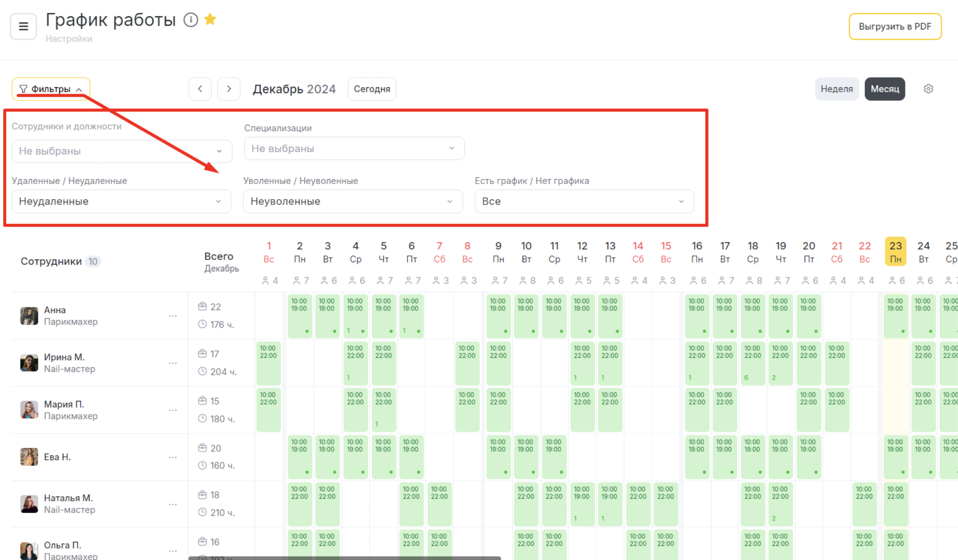The image size is (958, 560).
Task: Switch to Месяц view
Action: pyautogui.click(x=884, y=89)
